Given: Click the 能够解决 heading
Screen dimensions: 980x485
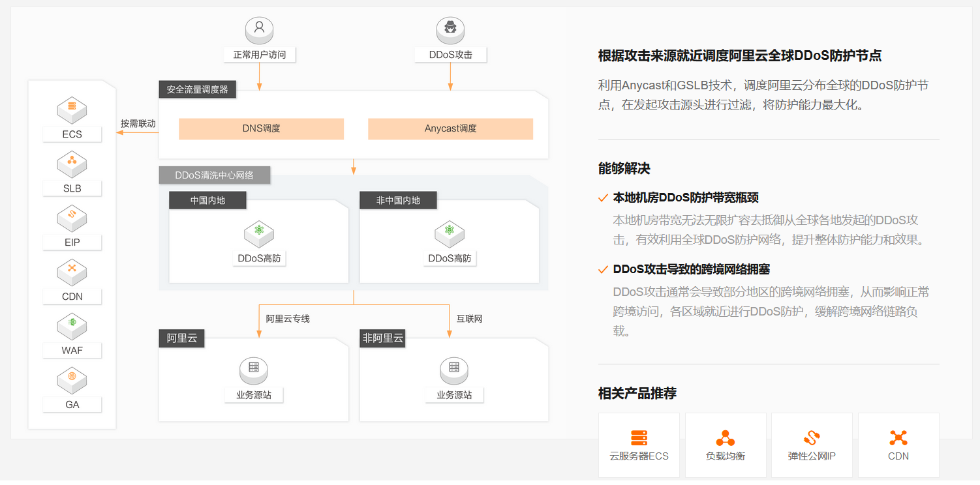Looking at the screenshot, I should pos(624,168).
